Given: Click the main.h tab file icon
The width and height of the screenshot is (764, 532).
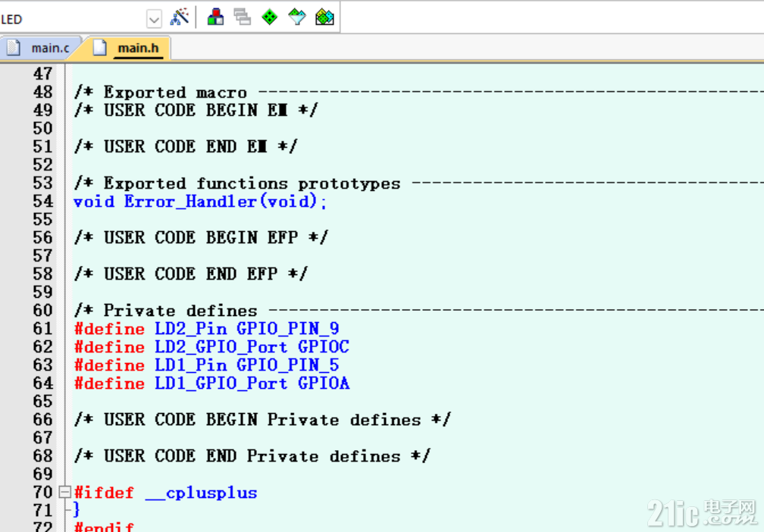Looking at the screenshot, I should (x=99, y=48).
